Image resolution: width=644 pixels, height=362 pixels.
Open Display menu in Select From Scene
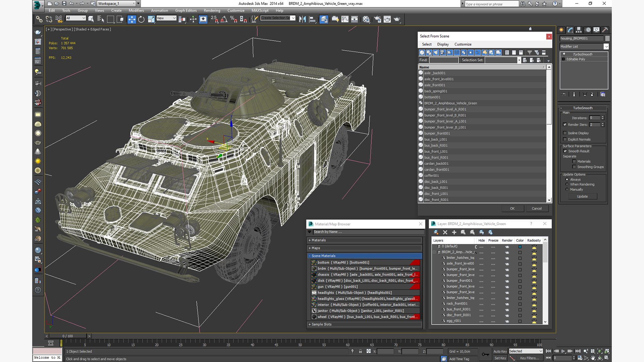click(x=443, y=44)
